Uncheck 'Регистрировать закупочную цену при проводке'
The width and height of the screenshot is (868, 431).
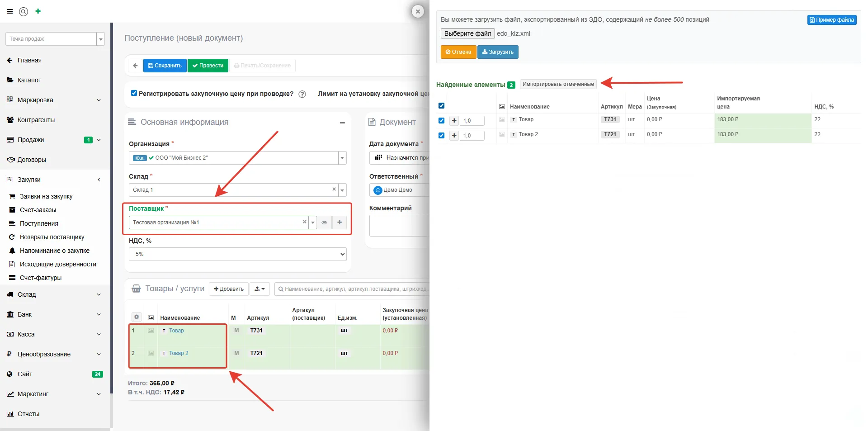(x=134, y=93)
